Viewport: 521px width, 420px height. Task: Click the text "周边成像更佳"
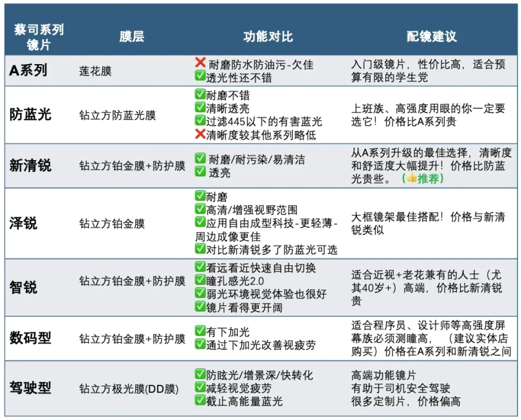(x=228, y=236)
